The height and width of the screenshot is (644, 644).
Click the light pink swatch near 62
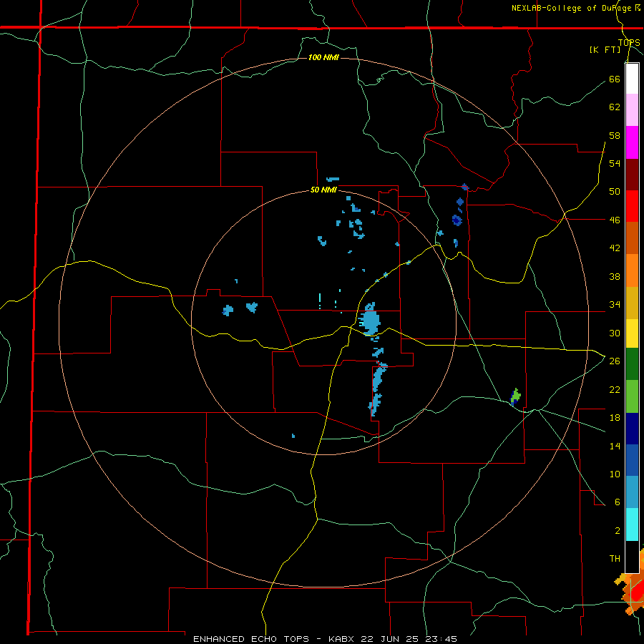[632, 109]
